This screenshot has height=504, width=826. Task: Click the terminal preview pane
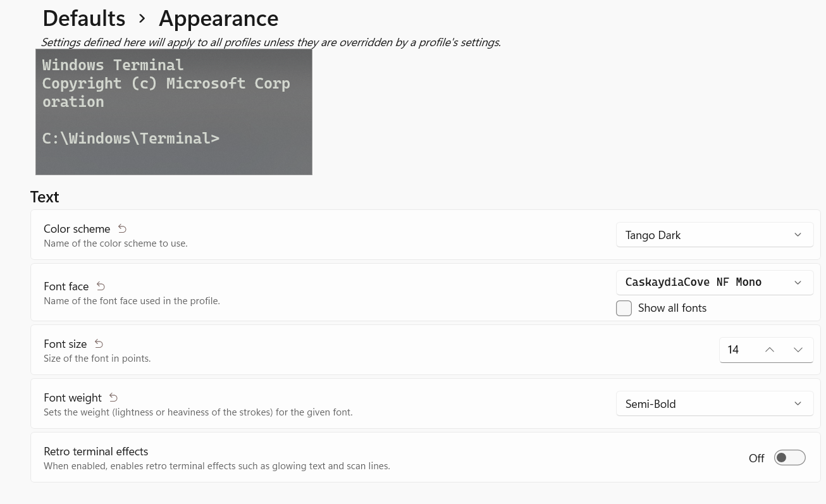coord(174,112)
